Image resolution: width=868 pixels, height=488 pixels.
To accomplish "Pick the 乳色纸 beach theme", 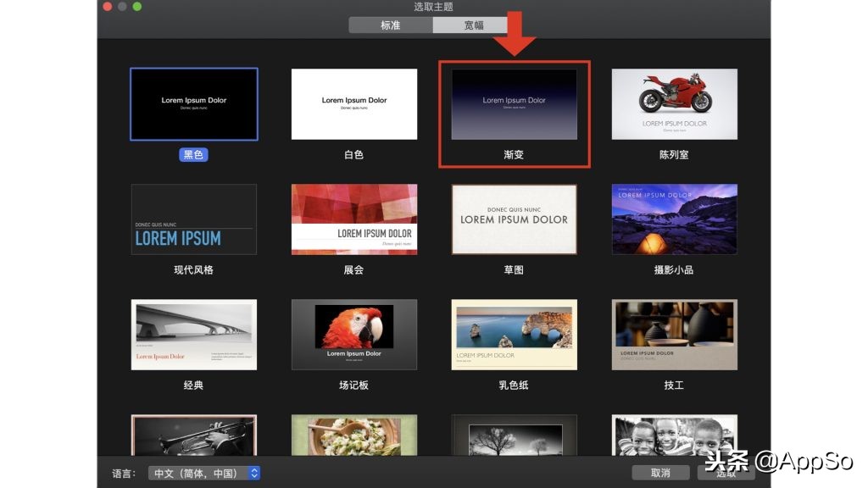I will pyautogui.click(x=514, y=334).
